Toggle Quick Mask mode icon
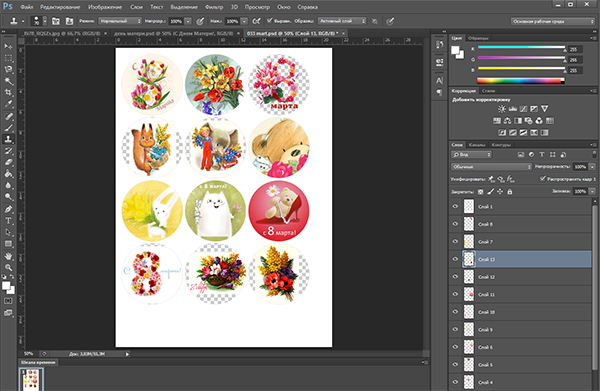This screenshot has height=391, width=600. [8, 301]
